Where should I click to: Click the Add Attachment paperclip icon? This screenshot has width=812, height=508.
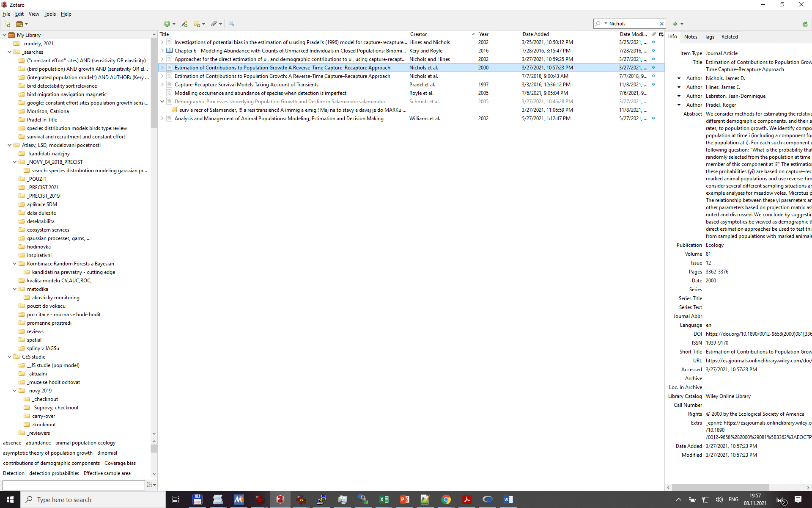click(214, 24)
